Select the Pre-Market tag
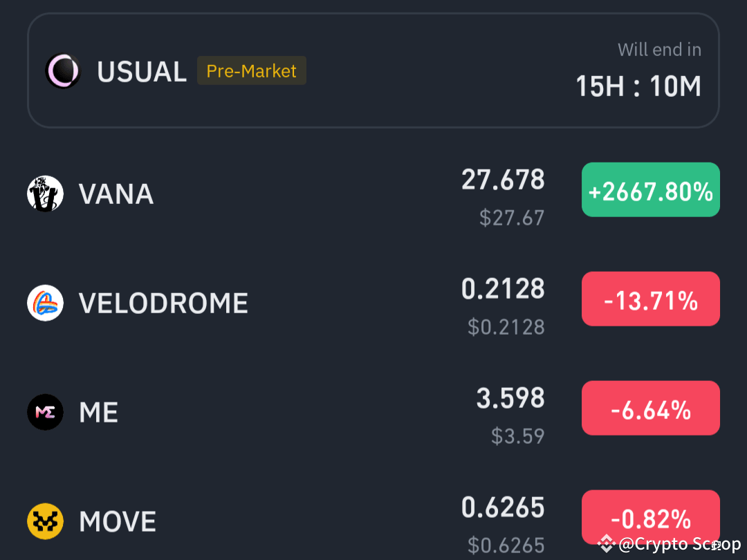This screenshot has height=560, width=747. tap(251, 71)
